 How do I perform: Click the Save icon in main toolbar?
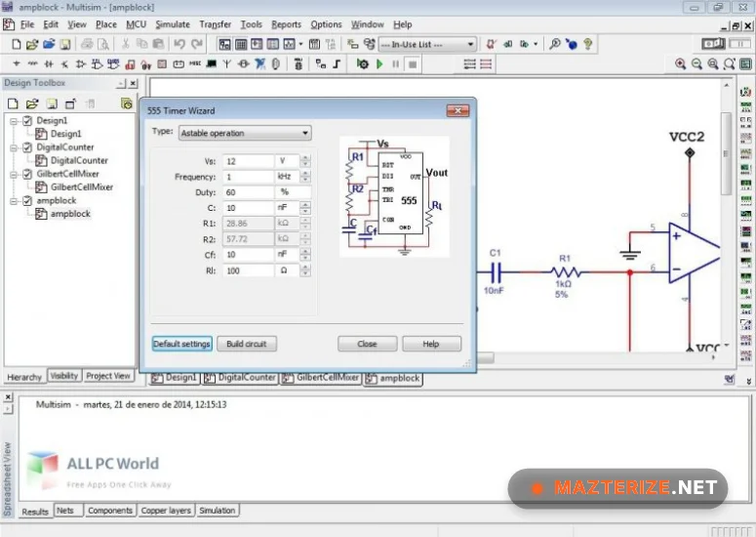pos(65,44)
